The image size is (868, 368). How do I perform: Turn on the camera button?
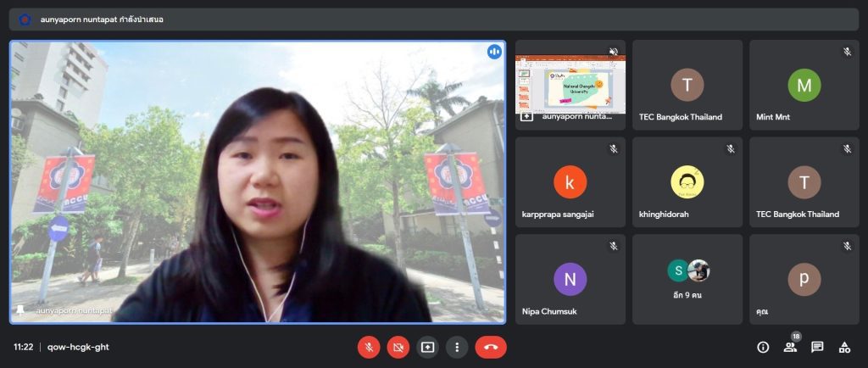[398, 347]
